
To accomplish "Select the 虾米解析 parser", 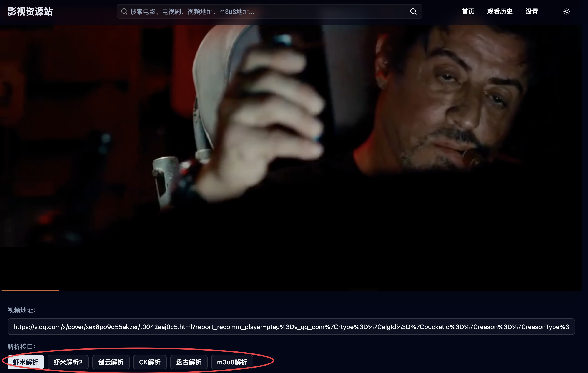I will click(x=26, y=362).
